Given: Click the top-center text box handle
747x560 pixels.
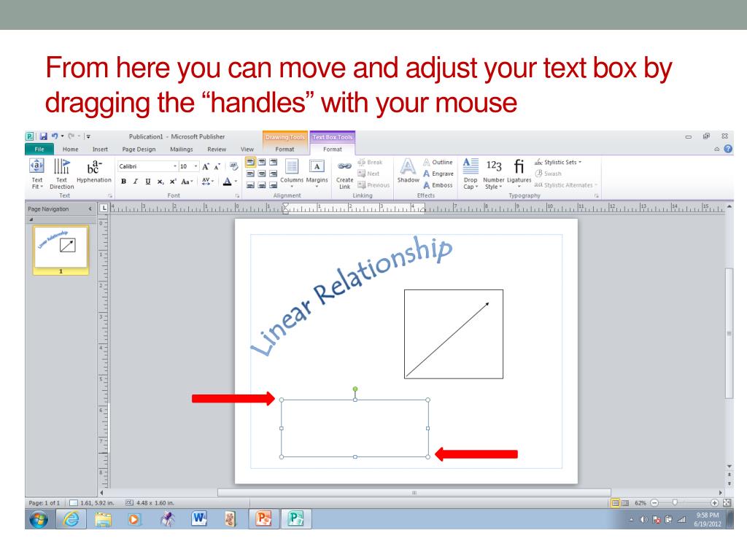Looking at the screenshot, I should coord(355,400).
